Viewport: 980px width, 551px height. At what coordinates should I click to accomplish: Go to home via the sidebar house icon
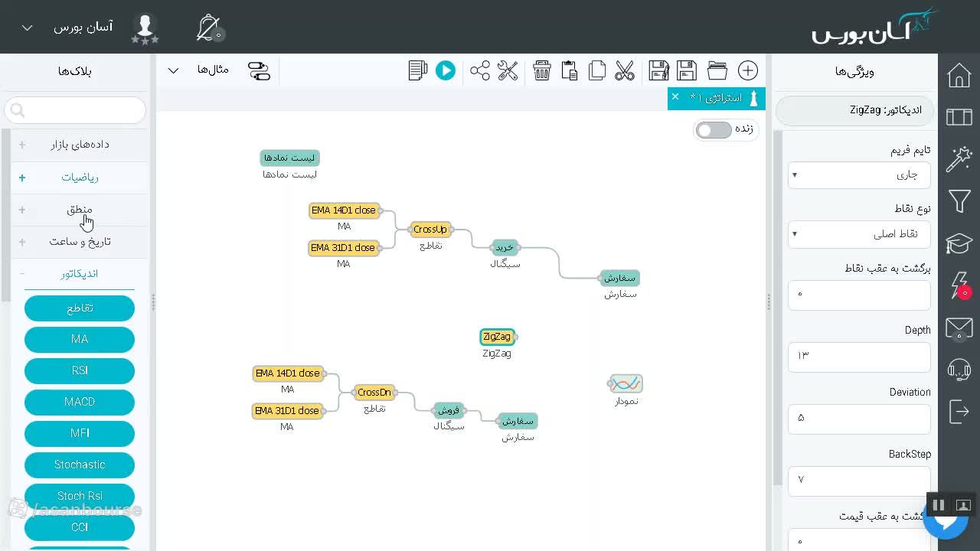click(x=959, y=76)
